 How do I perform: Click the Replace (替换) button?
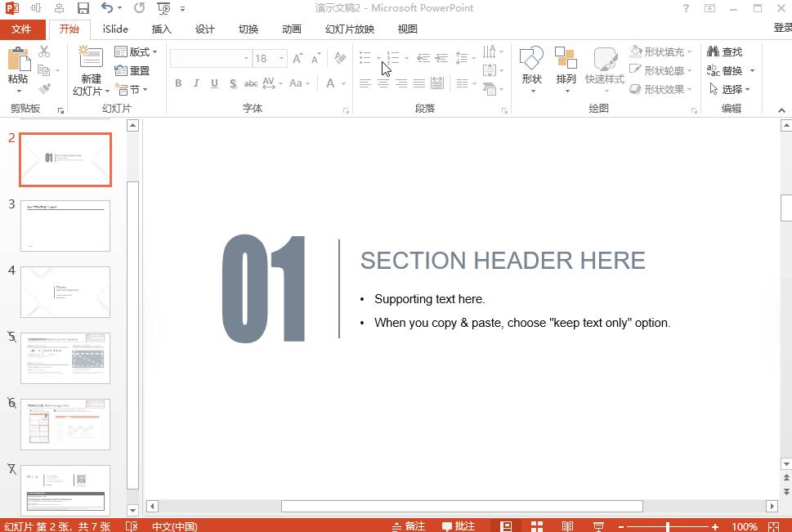[731, 70]
